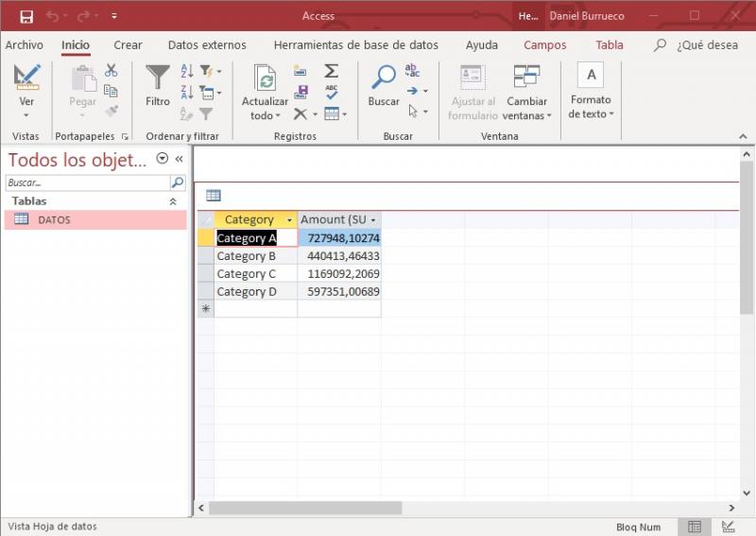Screen dimensions: 756x536
Task: Collapse the Tablas group
Action: 173,201
